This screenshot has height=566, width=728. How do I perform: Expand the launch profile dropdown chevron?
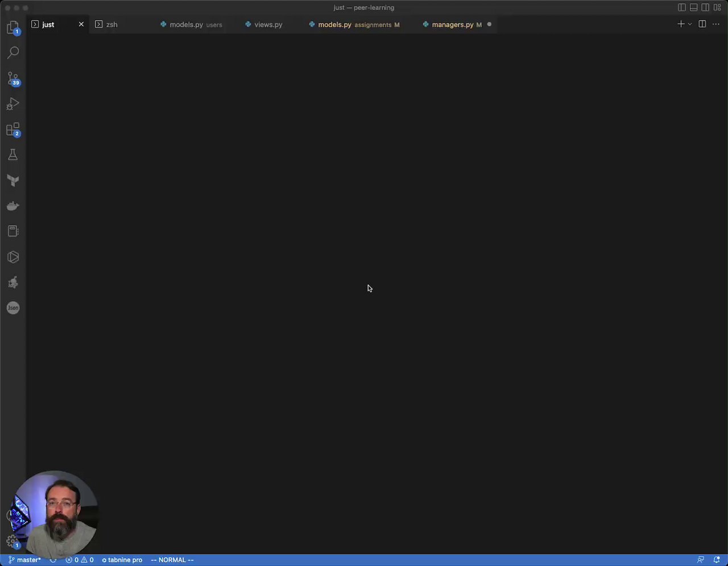click(690, 24)
